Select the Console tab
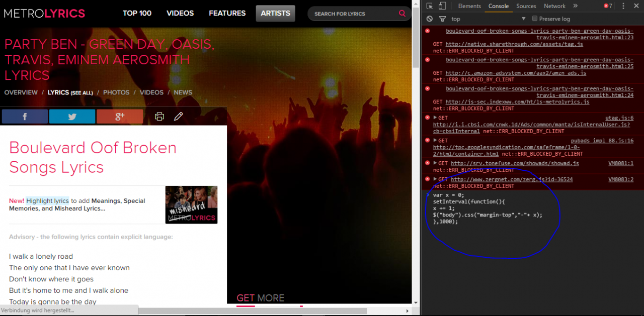The width and height of the screenshot is (644, 316). [x=499, y=6]
